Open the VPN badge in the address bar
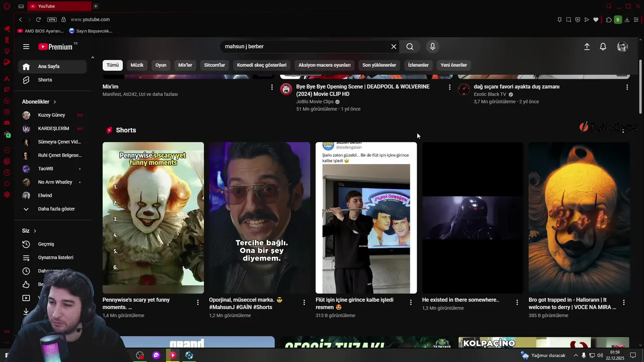The height and width of the screenshot is (362, 644). click(x=52, y=20)
